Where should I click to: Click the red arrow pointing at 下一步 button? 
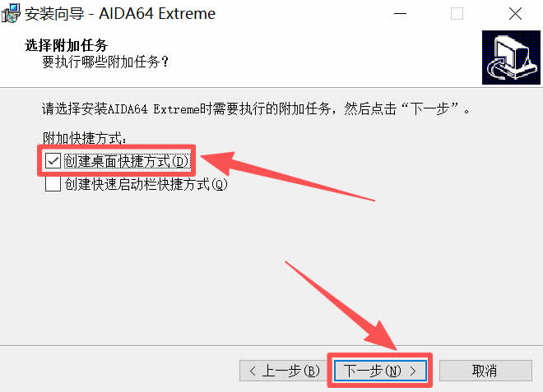pos(341,306)
